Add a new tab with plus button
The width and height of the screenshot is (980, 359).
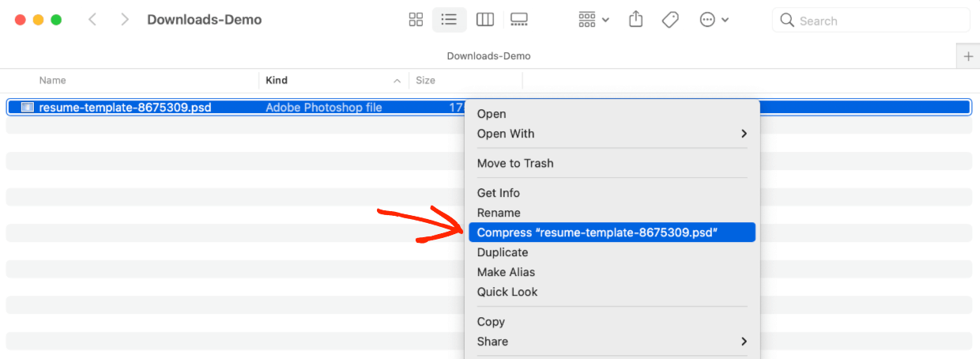point(968,56)
